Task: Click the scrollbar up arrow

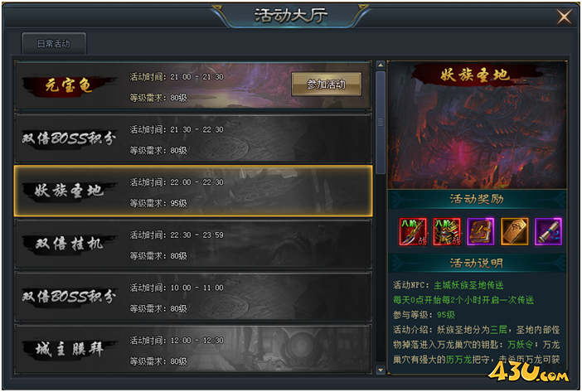Action: 381,65
